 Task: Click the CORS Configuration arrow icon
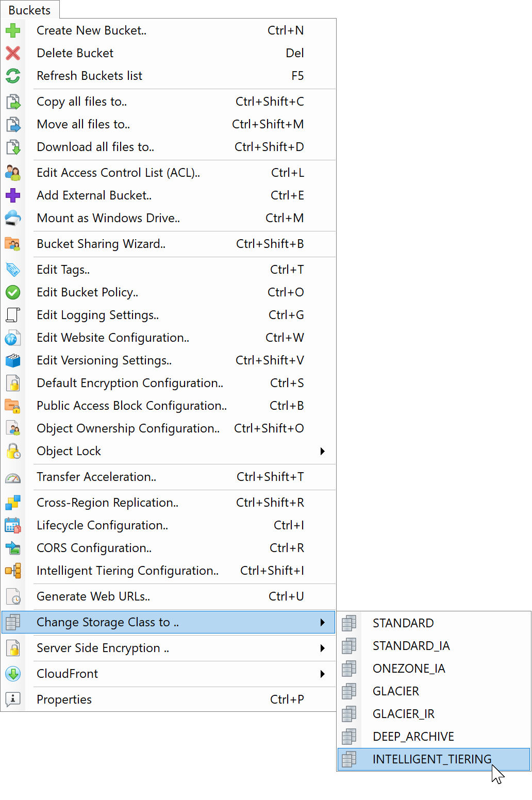coord(13,548)
